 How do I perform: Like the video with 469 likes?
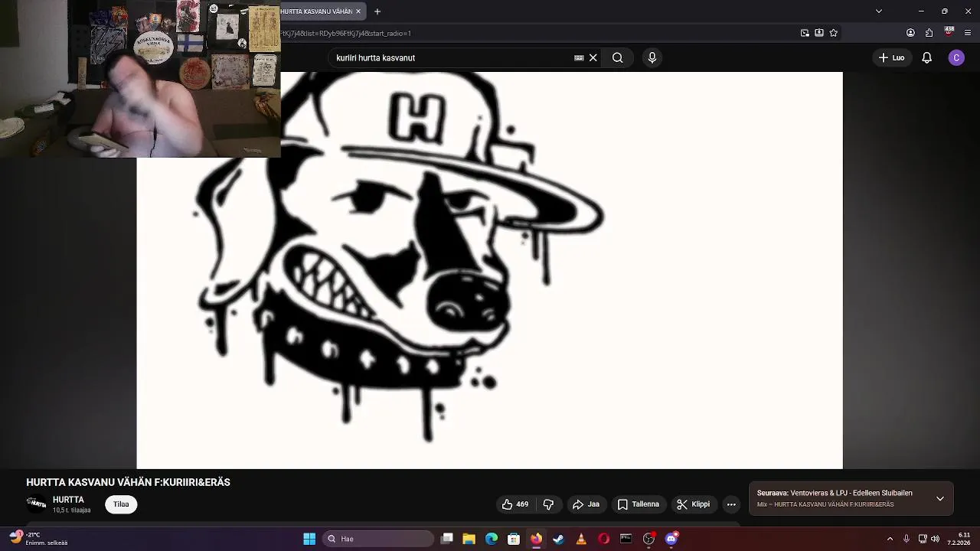click(514, 504)
